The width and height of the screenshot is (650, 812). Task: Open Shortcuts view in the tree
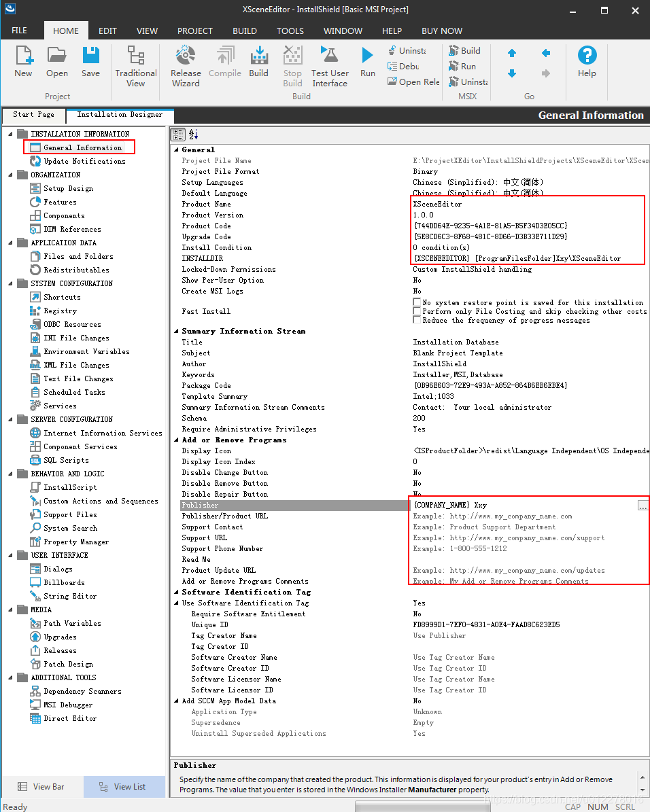(62, 297)
